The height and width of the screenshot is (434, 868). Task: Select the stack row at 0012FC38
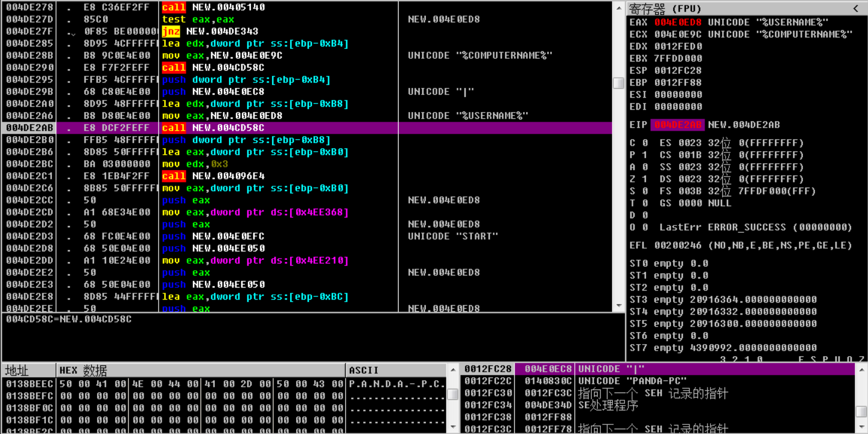tap(658, 417)
